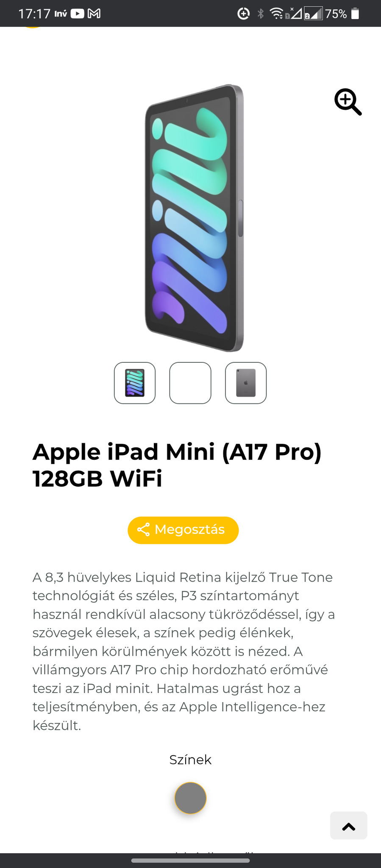
Task: Select the blank middle product thumbnail
Action: click(190, 383)
